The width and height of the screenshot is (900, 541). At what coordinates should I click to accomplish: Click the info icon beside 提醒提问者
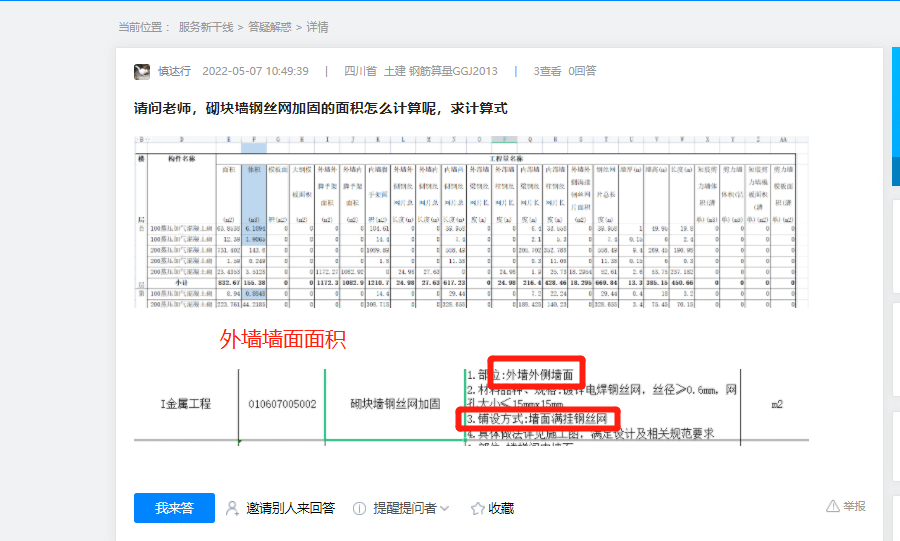(x=359, y=508)
